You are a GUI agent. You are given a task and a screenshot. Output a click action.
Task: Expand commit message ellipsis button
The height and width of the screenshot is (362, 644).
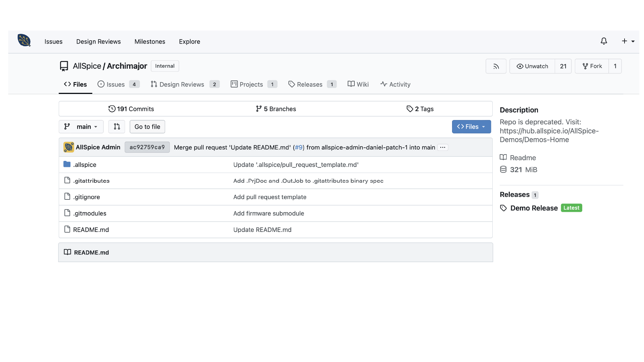click(443, 147)
